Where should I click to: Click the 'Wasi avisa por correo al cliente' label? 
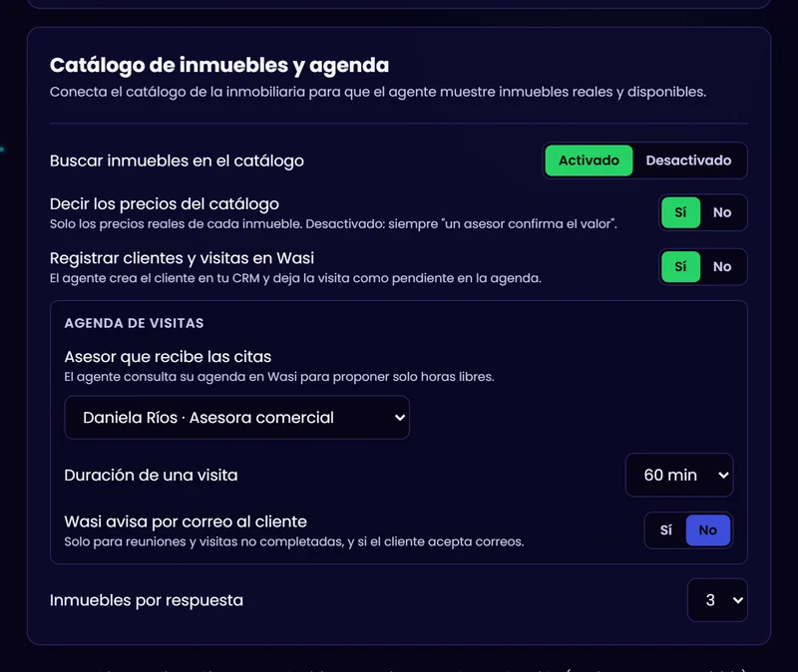click(x=186, y=521)
